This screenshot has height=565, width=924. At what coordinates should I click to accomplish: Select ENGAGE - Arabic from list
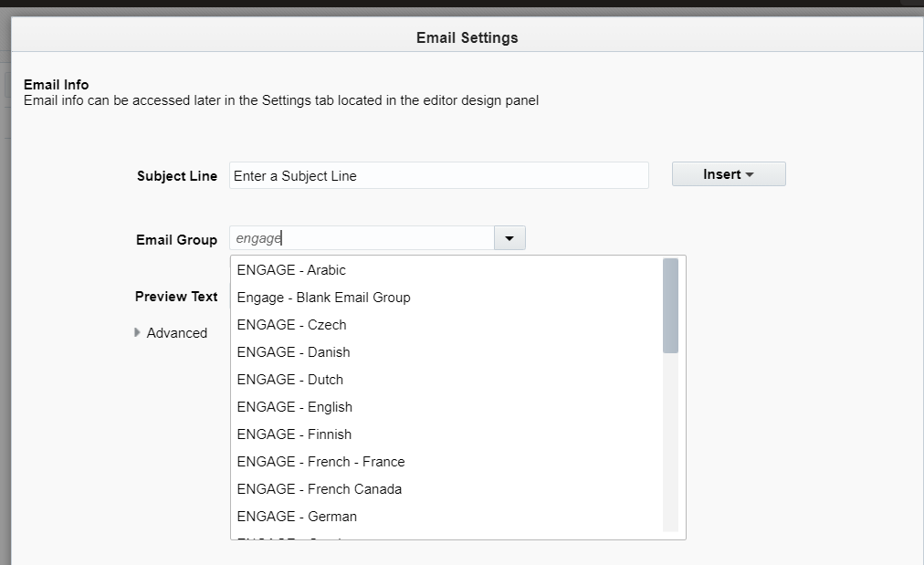pyautogui.click(x=291, y=270)
